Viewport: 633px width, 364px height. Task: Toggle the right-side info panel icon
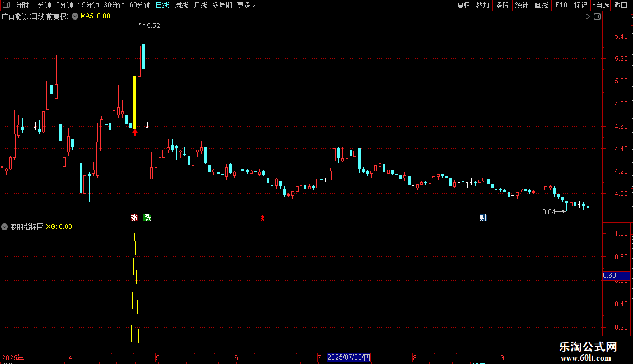[597, 17]
